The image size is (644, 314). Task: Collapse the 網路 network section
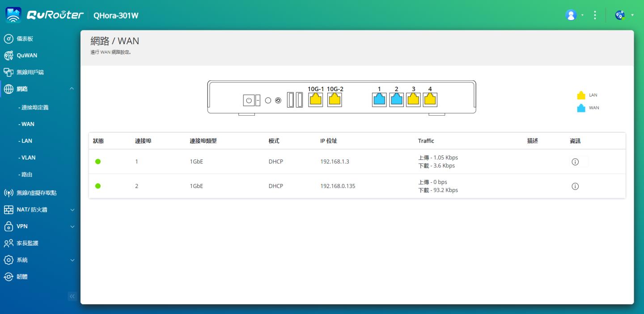coord(72,89)
